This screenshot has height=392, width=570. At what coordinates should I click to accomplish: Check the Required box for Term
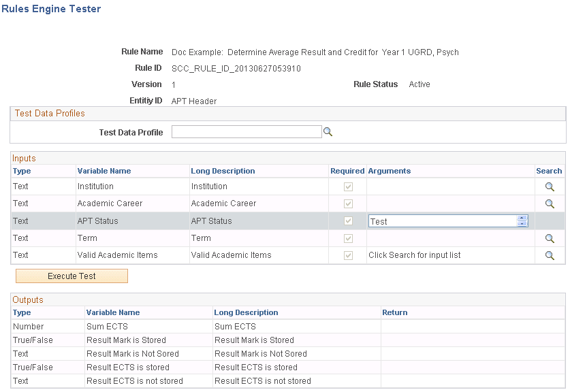pos(348,238)
